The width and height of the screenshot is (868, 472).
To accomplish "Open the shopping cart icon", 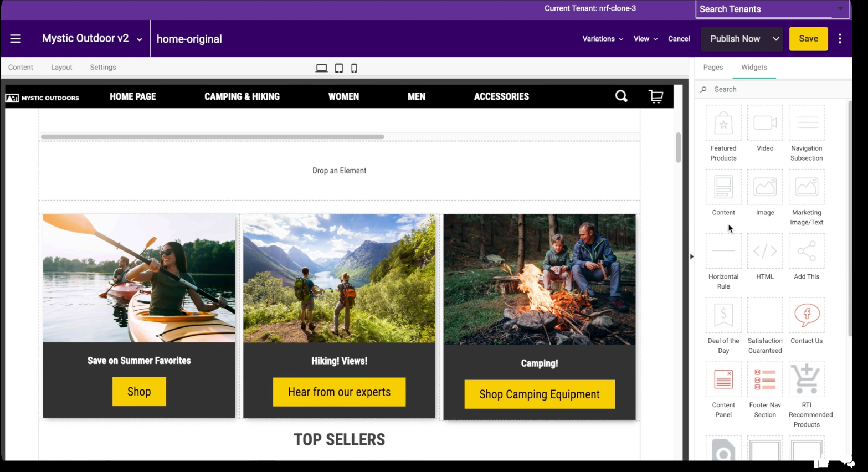I will point(656,96).
